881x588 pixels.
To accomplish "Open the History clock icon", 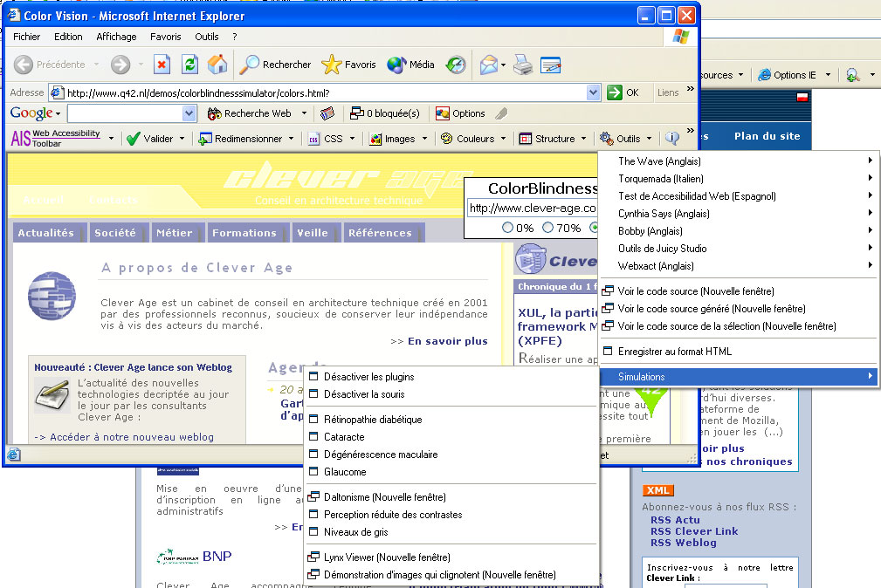I will pyautogui.click(x=456, y=65).
